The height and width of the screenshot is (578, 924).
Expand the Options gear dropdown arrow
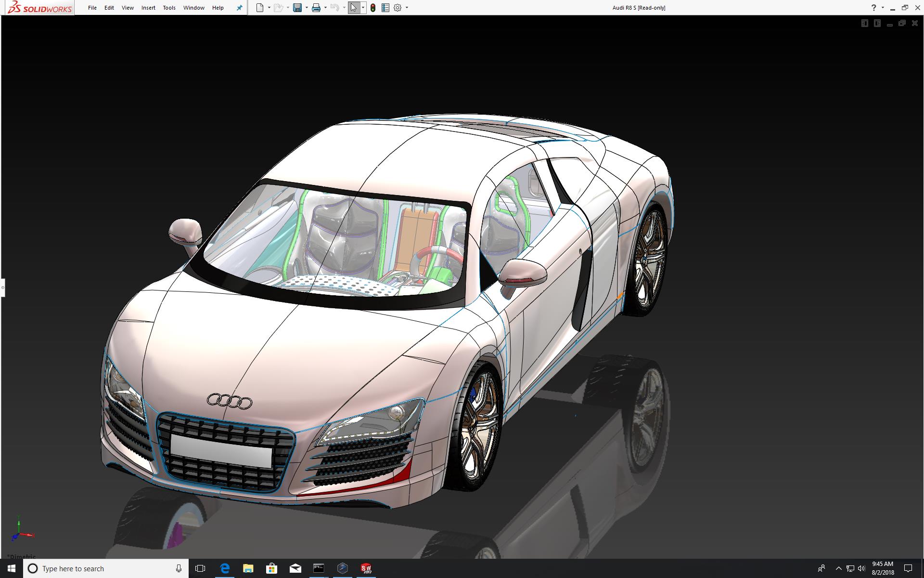[407, 8]
